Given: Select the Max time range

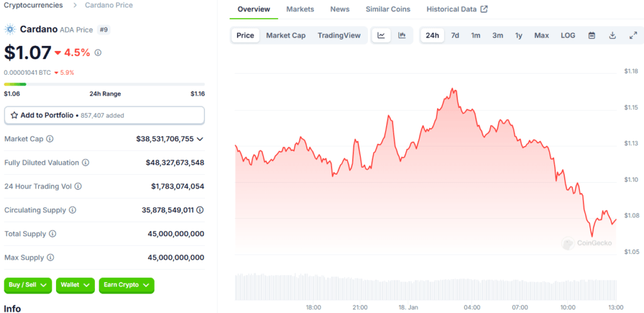Looking at the screenshot, I should click(x=541, y=35).
